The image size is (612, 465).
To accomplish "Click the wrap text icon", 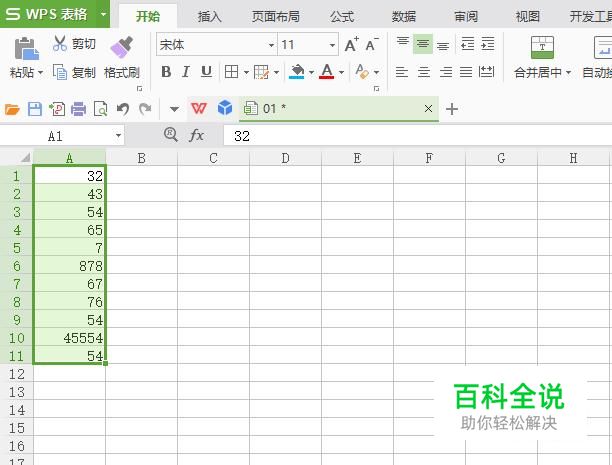I will (x=603, y=47).
